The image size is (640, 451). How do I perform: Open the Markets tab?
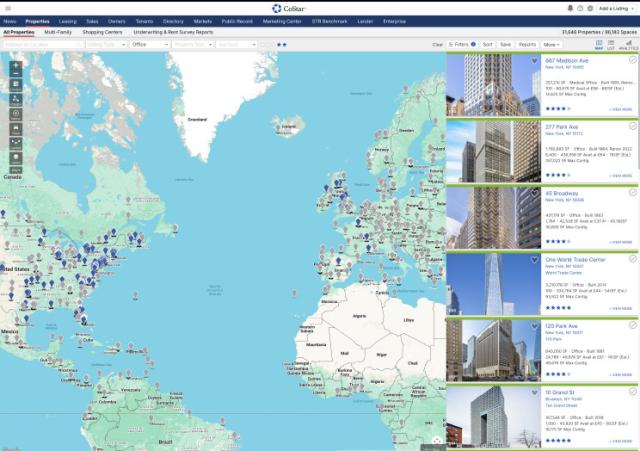203,21
